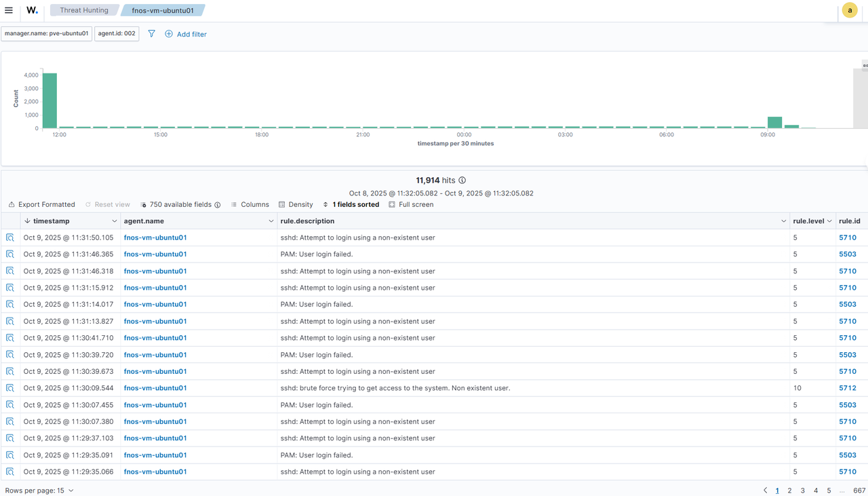Click Add filter
The image size is (868, 496).
pyautogui.click(x=186, y=34)
